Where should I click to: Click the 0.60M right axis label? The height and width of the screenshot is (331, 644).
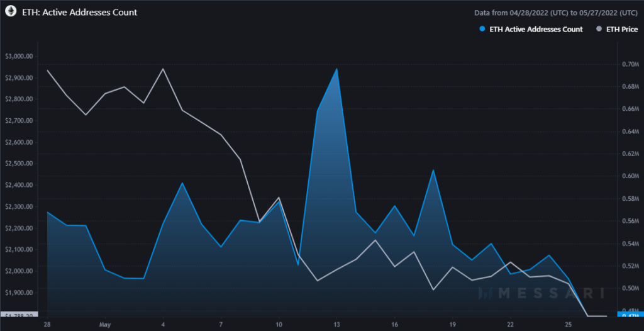click(x=628, y=176)
